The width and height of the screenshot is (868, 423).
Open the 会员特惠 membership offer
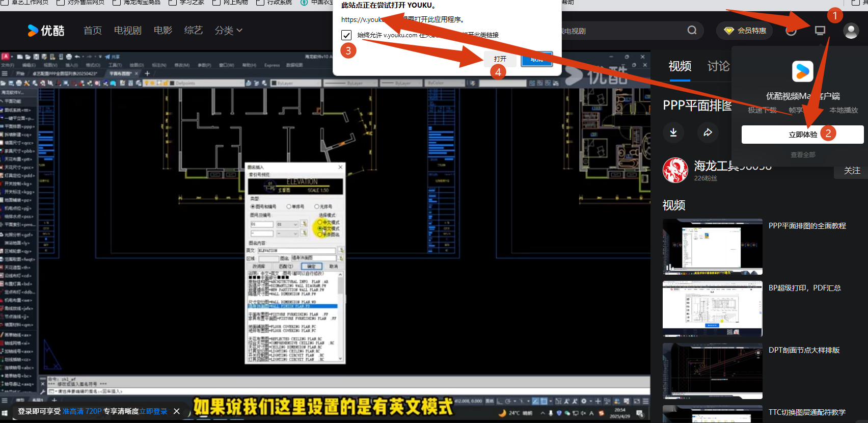745,31
